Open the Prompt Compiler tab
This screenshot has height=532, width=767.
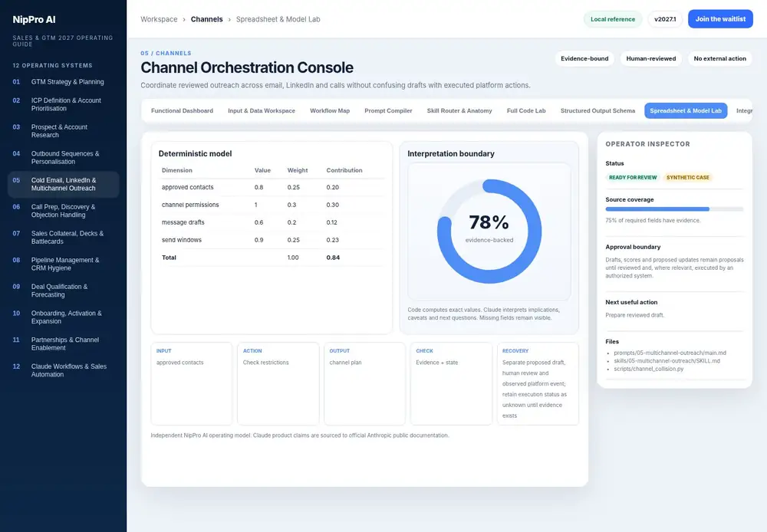coord(388,110)
